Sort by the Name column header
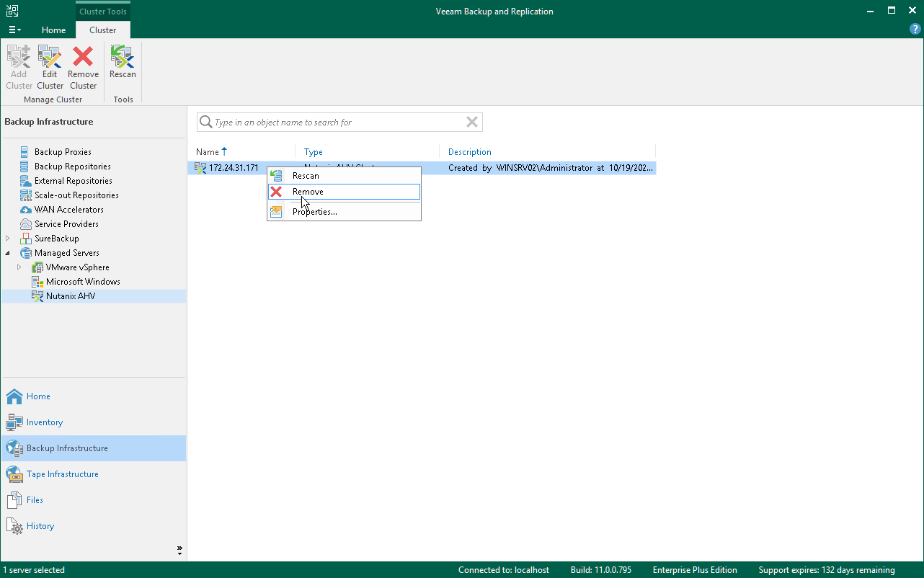924x578 pixels. 245,151
